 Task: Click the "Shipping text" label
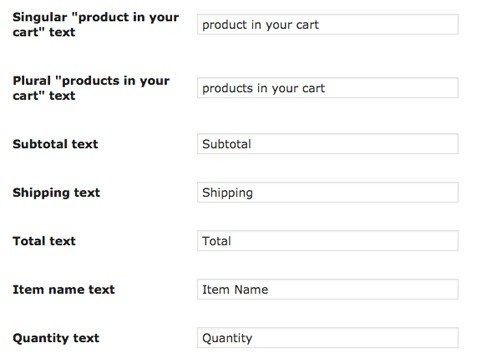[x=56, y=193]
